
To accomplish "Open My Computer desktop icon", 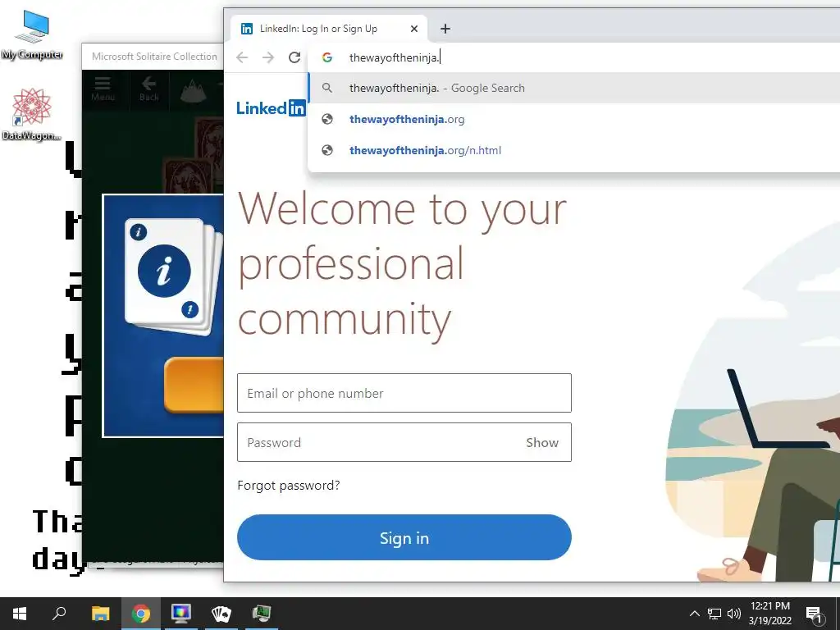I will coord(32,34).
